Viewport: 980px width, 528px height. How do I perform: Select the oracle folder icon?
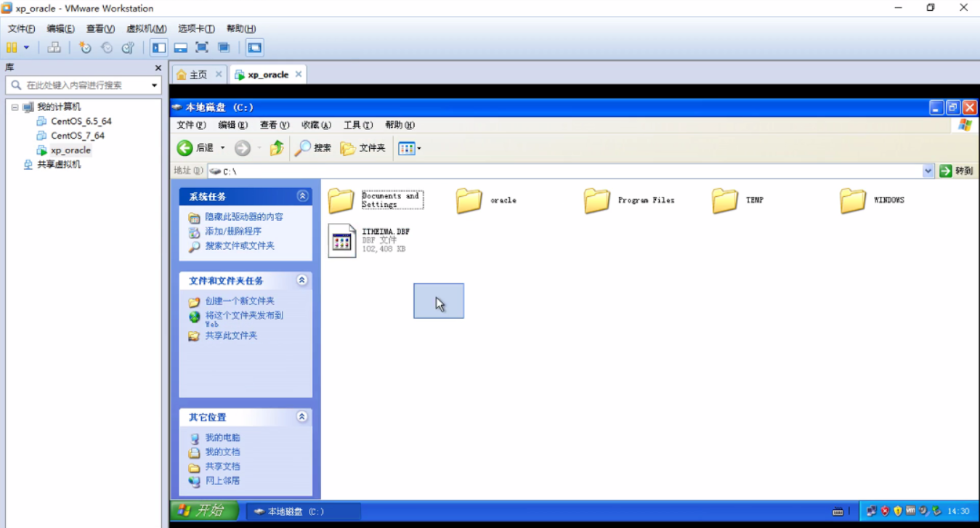click(x=469, y=200)
